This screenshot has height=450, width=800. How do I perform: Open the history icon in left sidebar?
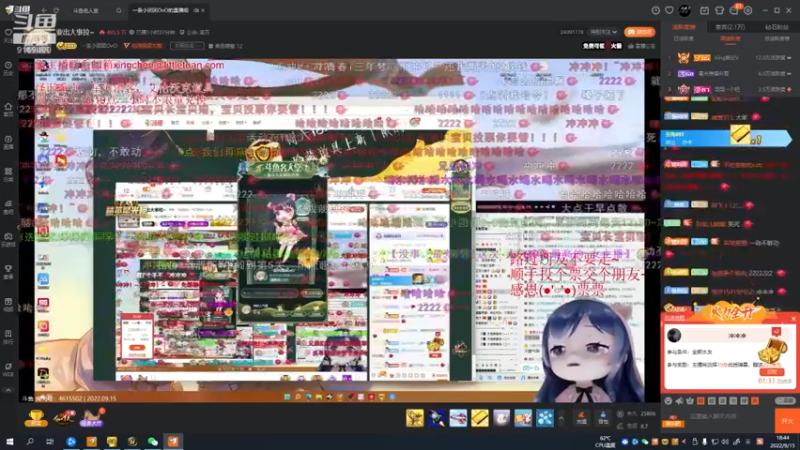[x=8, y=68]
